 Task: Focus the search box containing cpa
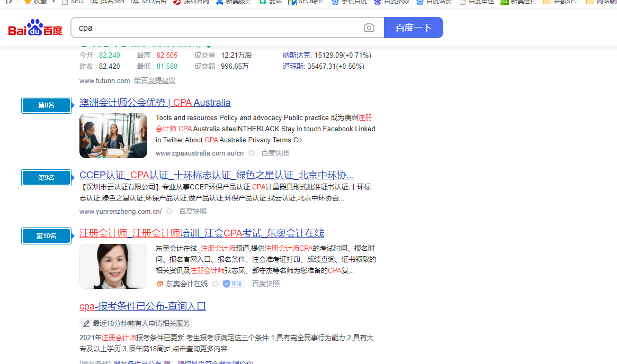[217, 28]
